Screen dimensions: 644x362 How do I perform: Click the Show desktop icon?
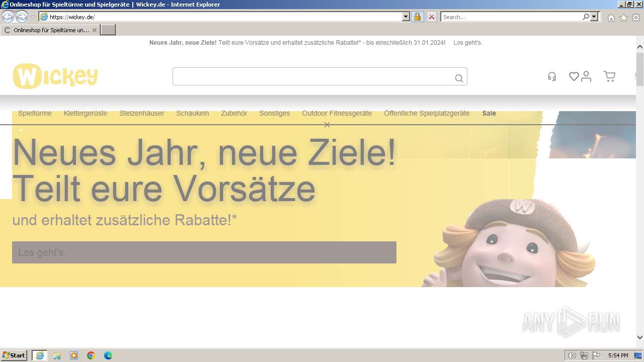pyautogui.click(x=638, y=355)
